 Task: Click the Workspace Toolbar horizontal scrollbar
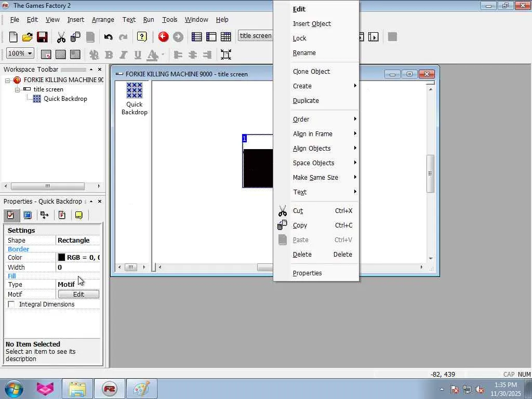[48, 186]
